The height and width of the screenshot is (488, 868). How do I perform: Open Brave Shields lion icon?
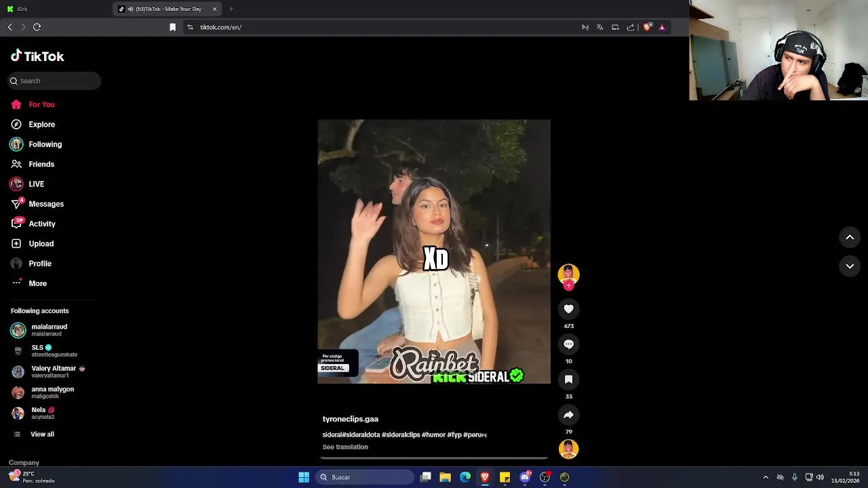[x=647, y=27]
